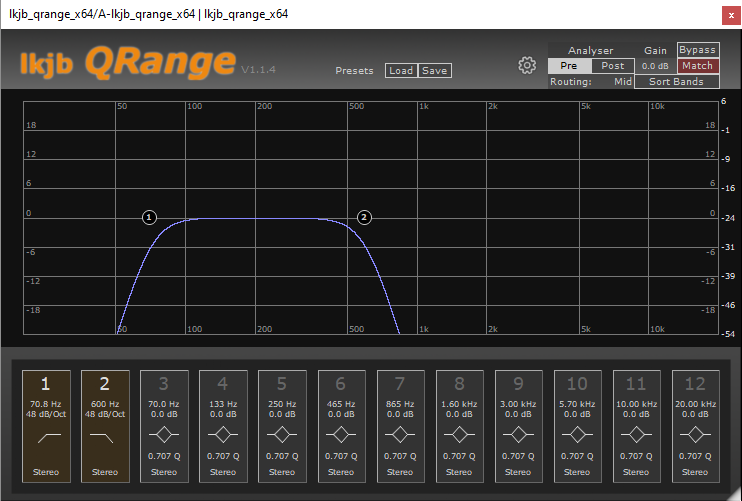Toggle the Bypass button

click(698, 50)
